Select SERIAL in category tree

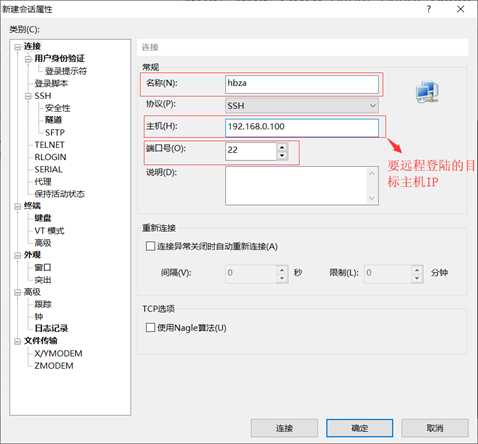click(x=48, y=169)
